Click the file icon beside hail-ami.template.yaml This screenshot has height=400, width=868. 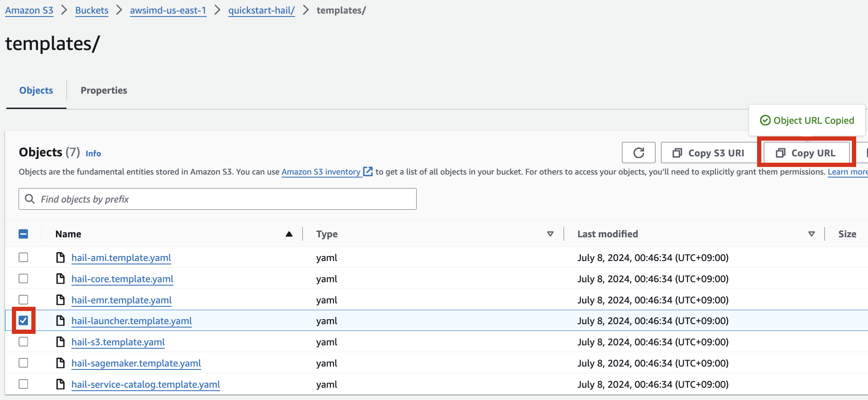(61, 258)
